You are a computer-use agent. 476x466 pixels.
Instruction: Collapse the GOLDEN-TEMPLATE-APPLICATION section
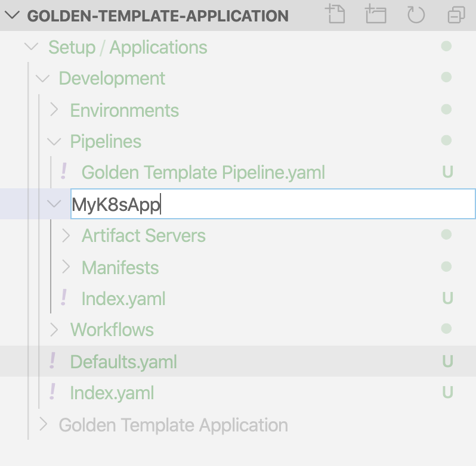13,15
